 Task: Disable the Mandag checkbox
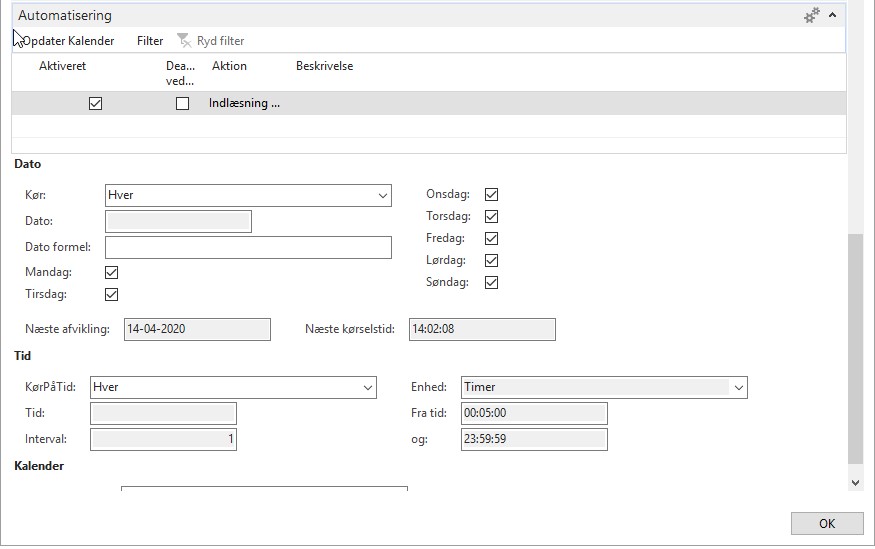(x=112, y=272)
